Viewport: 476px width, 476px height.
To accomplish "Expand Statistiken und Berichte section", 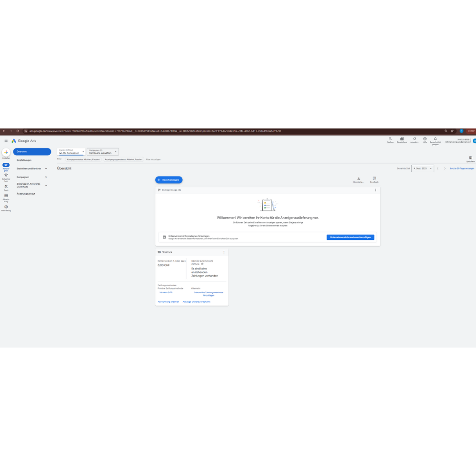I will [x=46, y=169].
